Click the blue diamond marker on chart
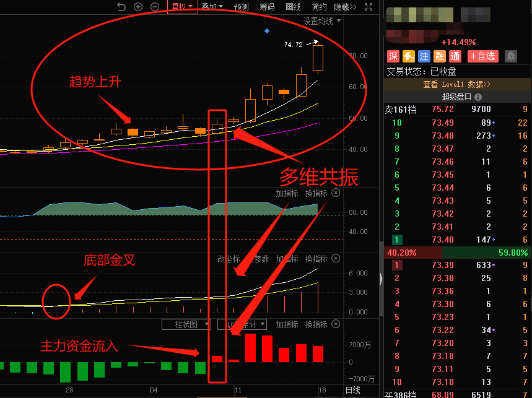Image resolution: width=532 pixels, height=398 pixels. pyautogui.click(x=267, y=31)
